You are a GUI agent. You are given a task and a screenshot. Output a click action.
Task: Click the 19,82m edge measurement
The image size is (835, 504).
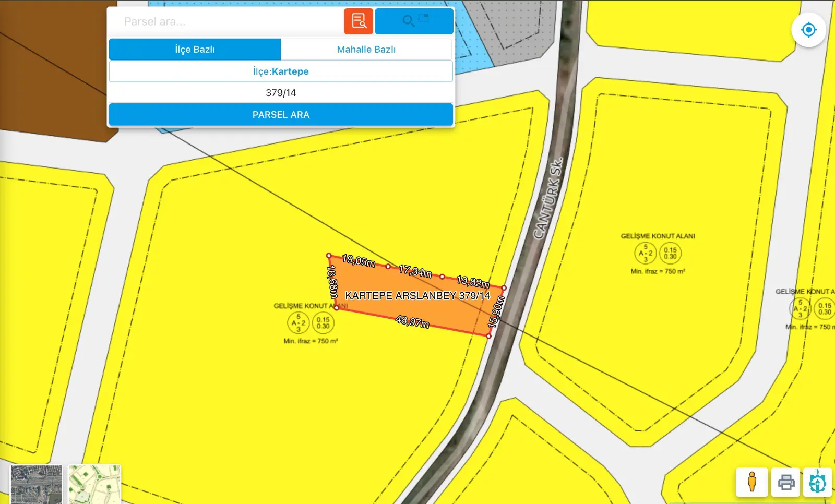(473, 282)
